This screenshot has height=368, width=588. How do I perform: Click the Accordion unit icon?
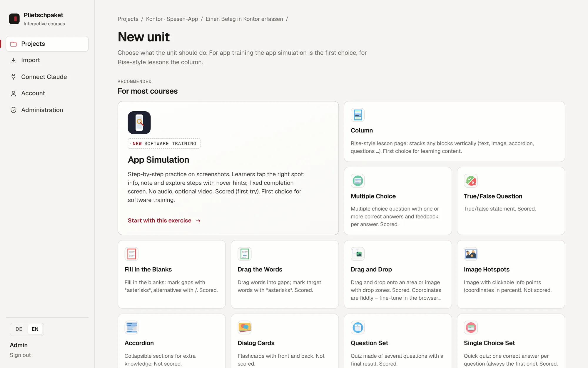click(131, 327)
